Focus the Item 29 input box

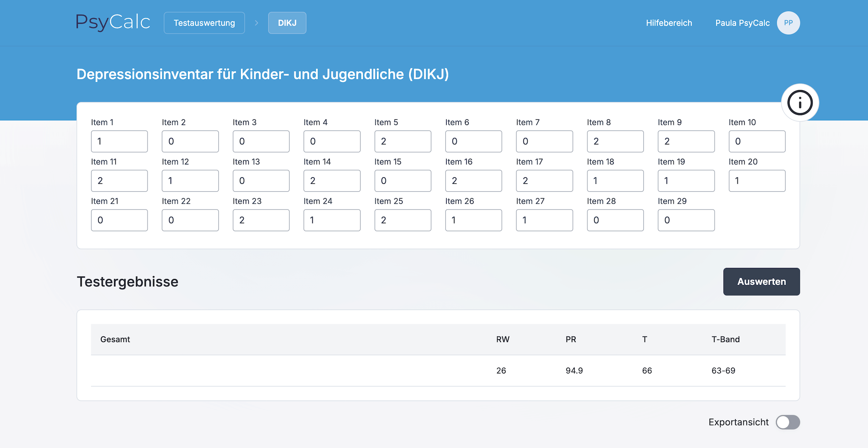(686, 220)
